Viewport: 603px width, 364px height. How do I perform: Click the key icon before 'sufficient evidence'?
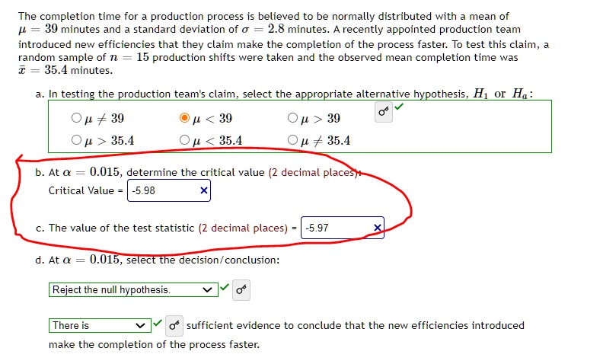tap(174, 326)
